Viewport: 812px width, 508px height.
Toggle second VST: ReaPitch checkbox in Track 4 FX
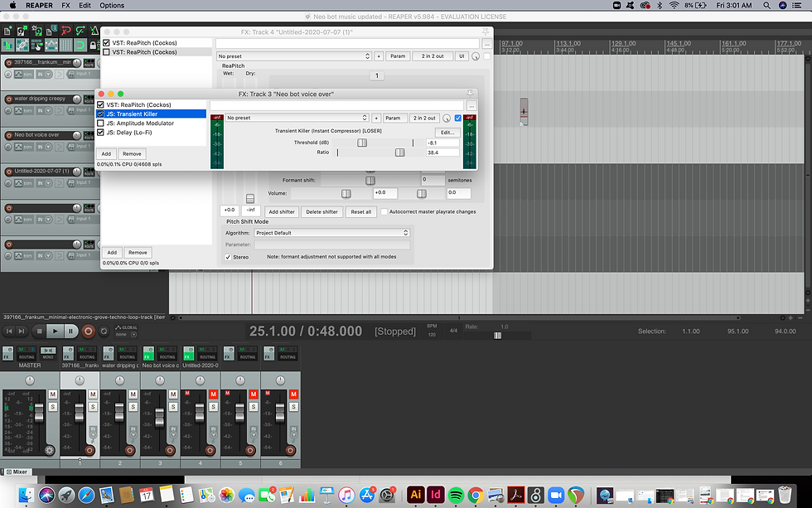pos(106,52)
